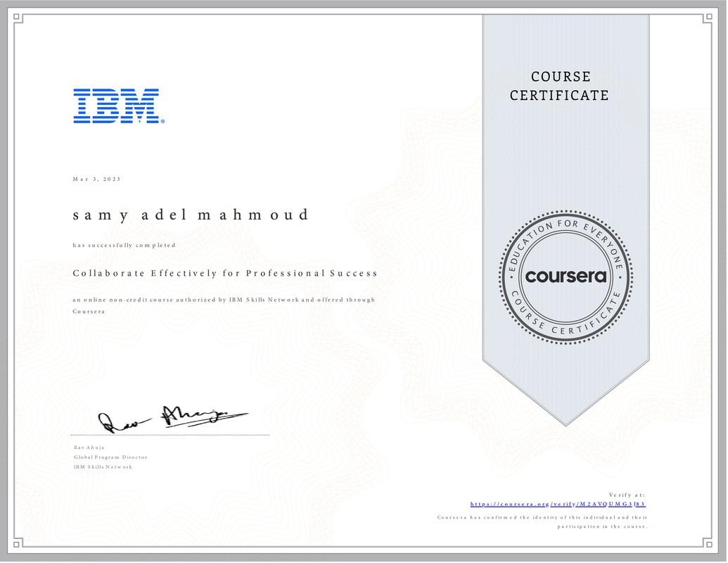Click the "Coursera has confirmed the identity" note

click(542, 522)
